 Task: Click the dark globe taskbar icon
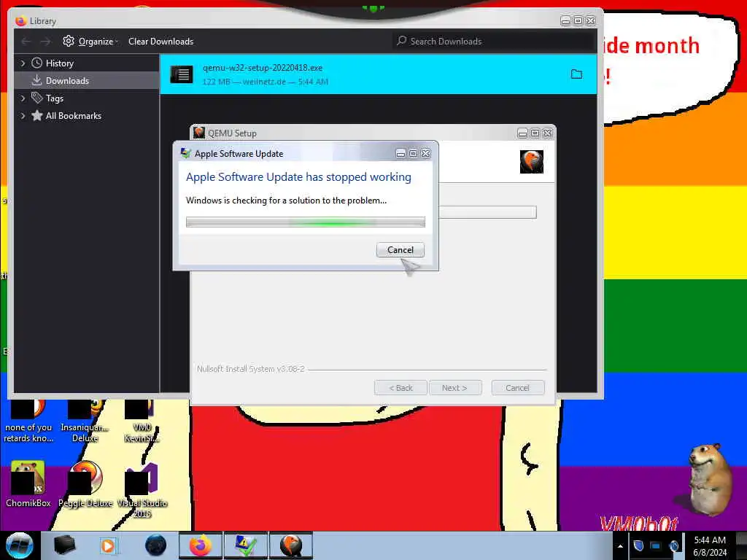point(155,545)
